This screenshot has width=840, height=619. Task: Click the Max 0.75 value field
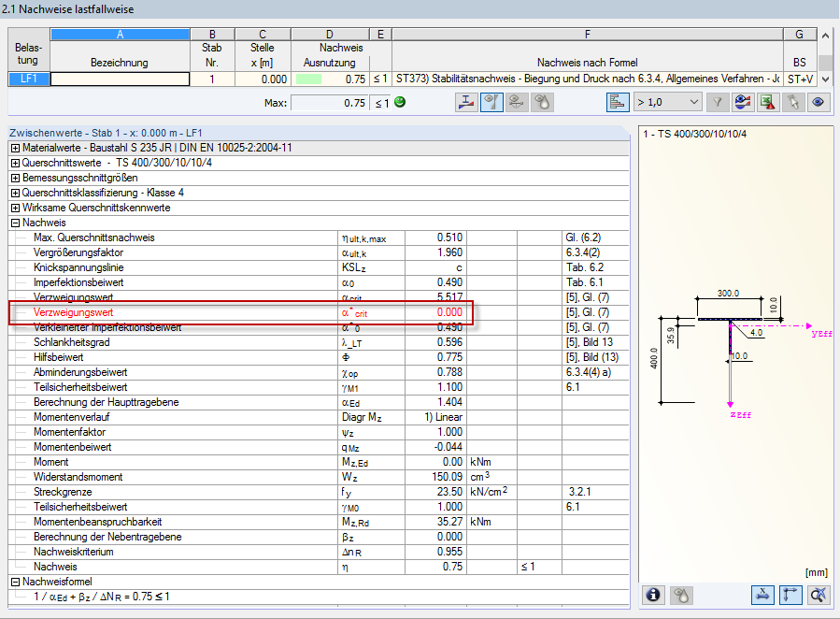click(329, 103)
